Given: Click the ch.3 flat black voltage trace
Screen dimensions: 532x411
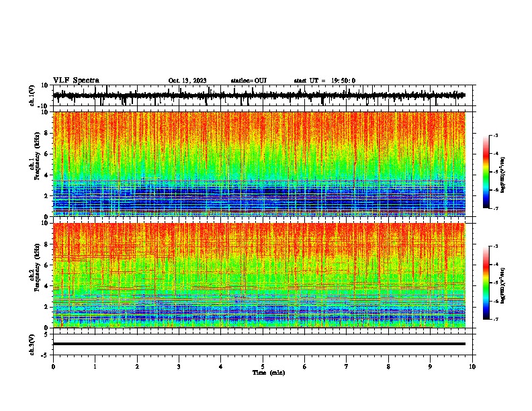Looking at the screenshot, I should (x=259, y=344).
